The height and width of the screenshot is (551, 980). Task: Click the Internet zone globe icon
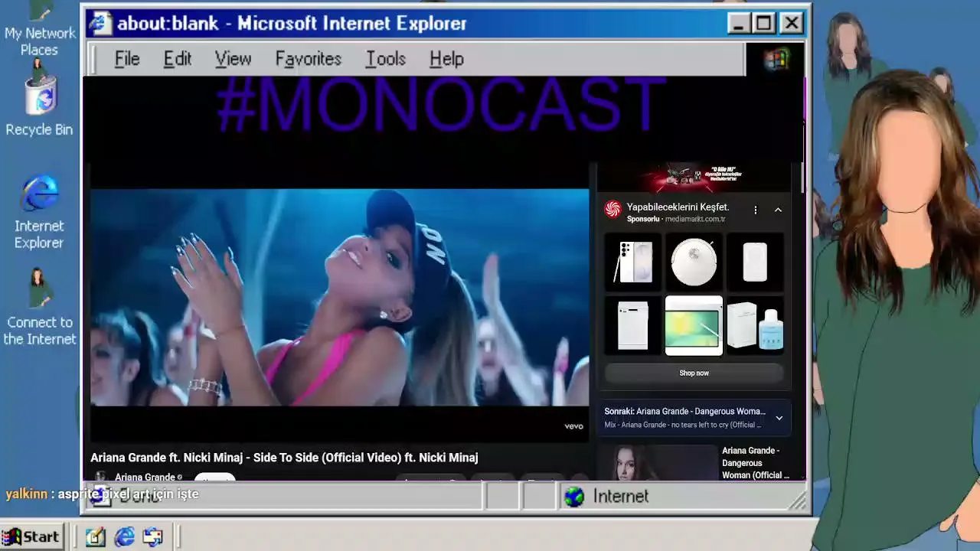574,497
